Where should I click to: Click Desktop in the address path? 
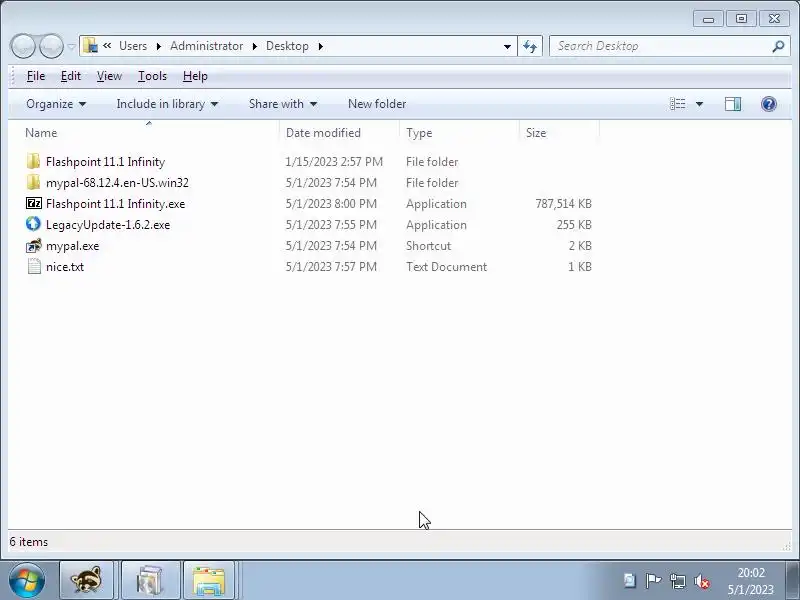click(287, 46)
